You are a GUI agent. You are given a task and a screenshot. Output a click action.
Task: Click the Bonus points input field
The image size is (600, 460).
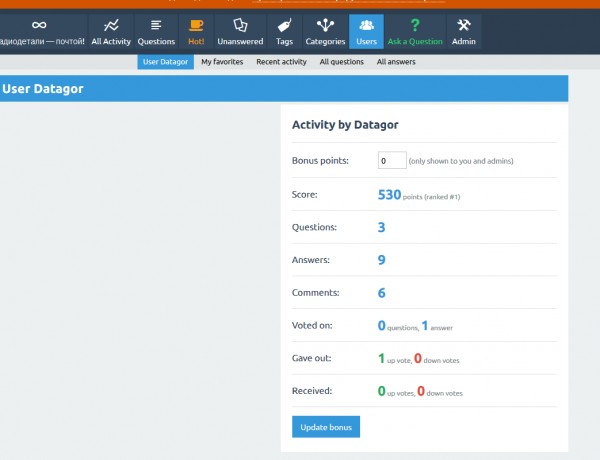click(x=392, y=160)
